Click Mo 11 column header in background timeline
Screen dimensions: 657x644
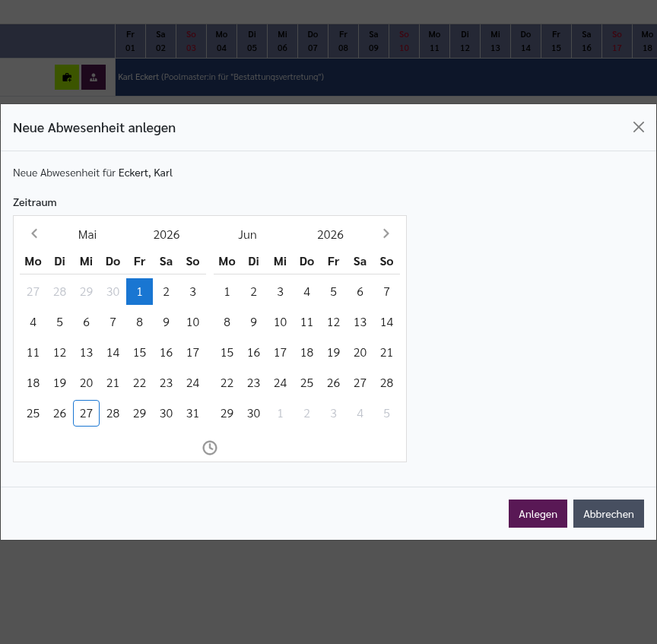(x=434, y=41)
